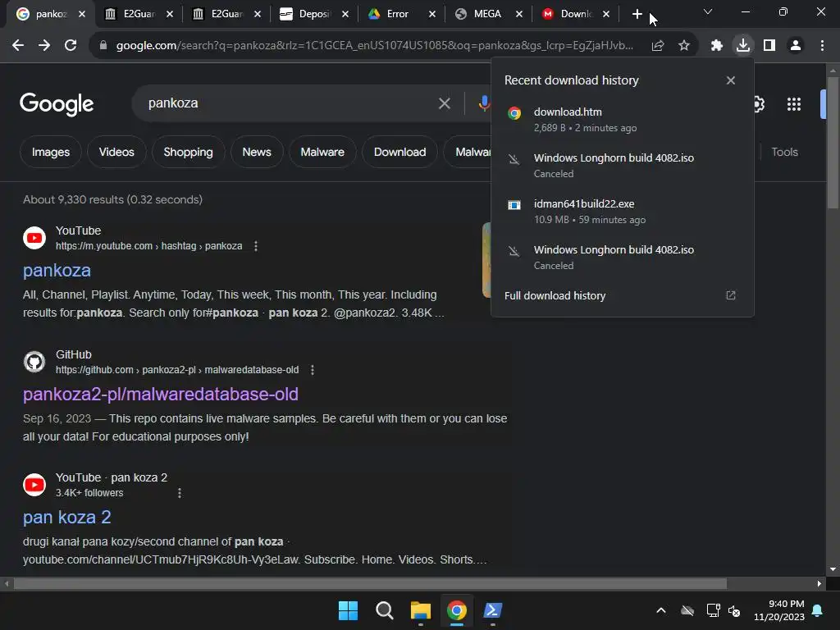
Task: View site information via lock icon
Action: tap(103, 46)
